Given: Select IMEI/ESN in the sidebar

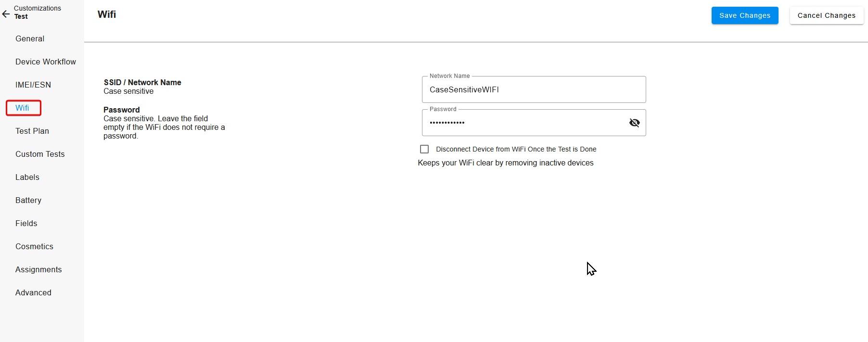Looking at the screenshot, I should pos(33,85).
